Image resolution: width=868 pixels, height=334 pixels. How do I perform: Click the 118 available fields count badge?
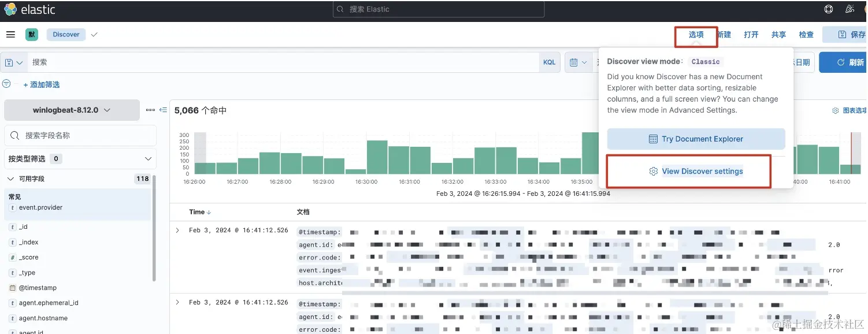[x=143, y=179]
